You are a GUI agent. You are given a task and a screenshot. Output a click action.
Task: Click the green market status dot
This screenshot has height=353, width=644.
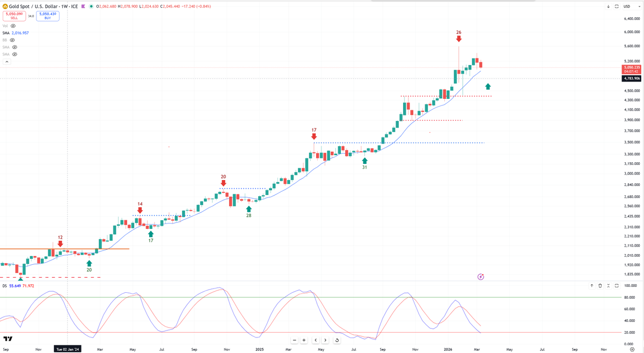click(x=91, y=6)
